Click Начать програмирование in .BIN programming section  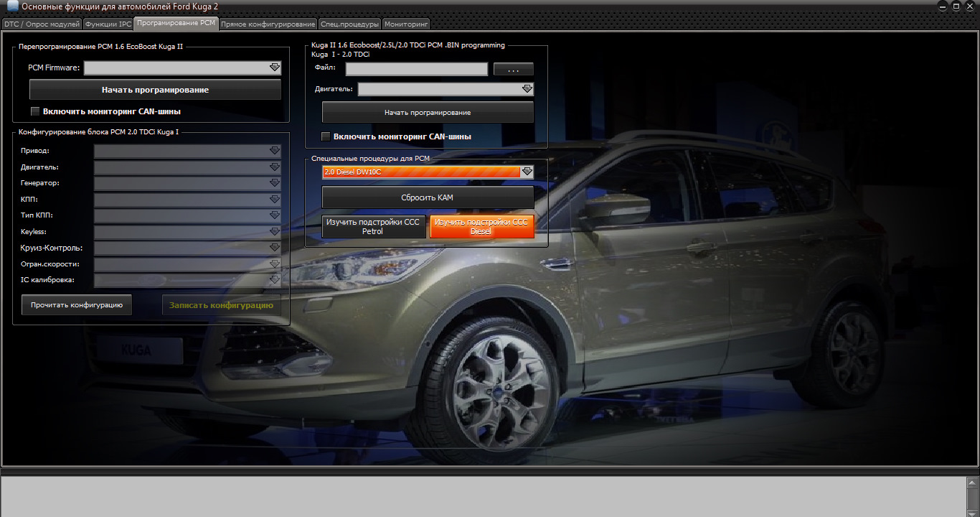(428, 112)
